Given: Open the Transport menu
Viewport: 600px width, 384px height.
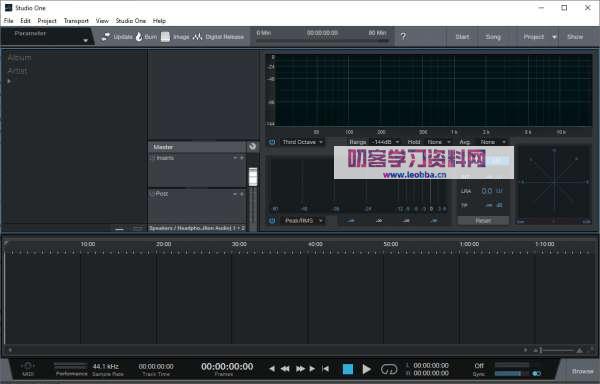Looking at the screenshot, I should pos(76,21).
